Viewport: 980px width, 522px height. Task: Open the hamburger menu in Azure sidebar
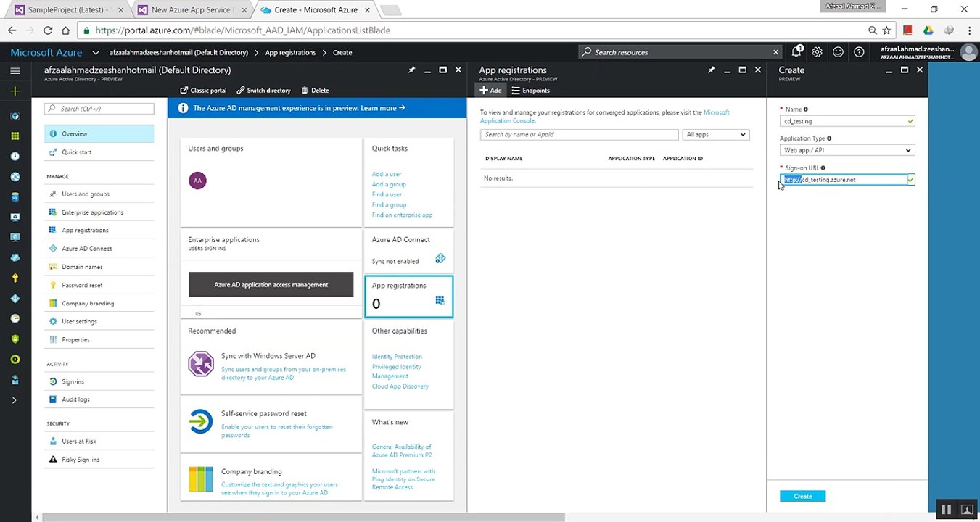tap(15, 70)
